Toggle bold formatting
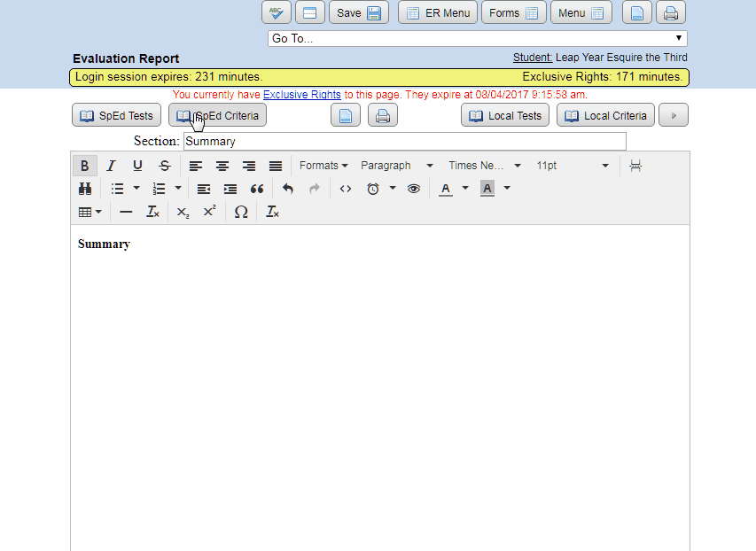 (84, 166)
